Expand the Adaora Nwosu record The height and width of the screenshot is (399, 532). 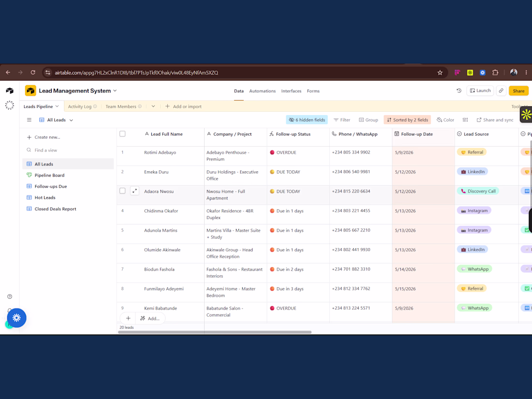[135, 191]
